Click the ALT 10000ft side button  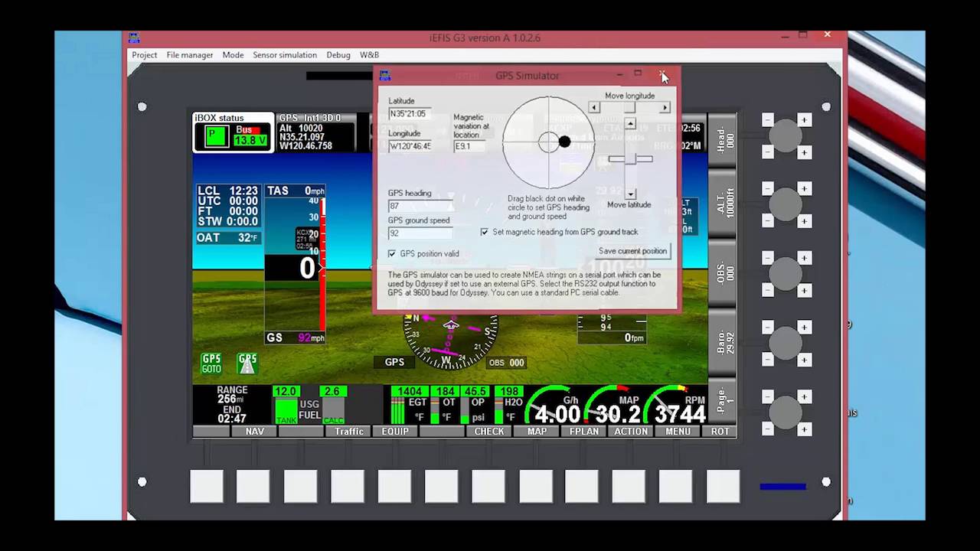(x=722, y=204)
